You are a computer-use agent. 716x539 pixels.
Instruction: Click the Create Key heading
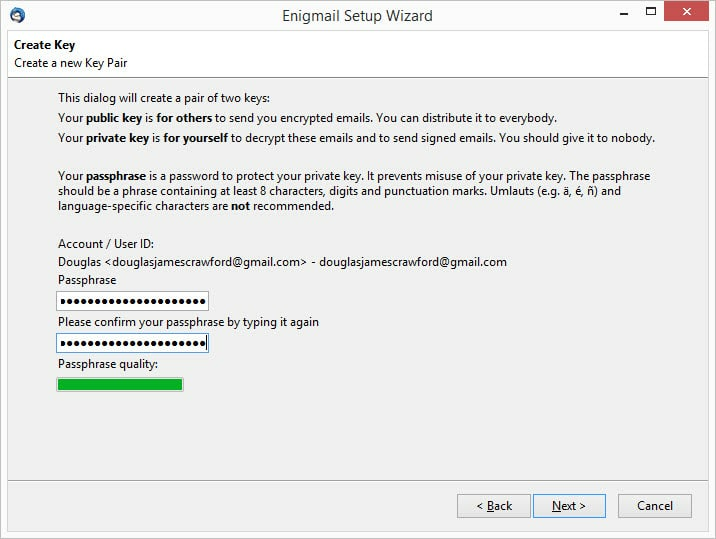pyautogui.click(x=44, y=45)
